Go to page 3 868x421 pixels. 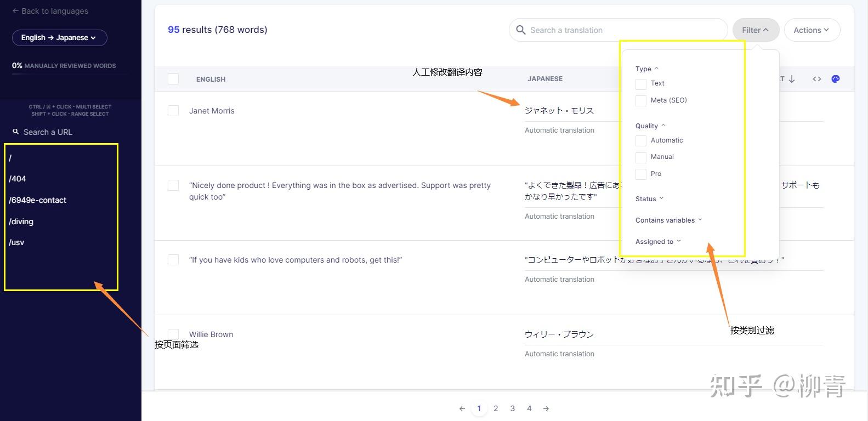point(513,408)
